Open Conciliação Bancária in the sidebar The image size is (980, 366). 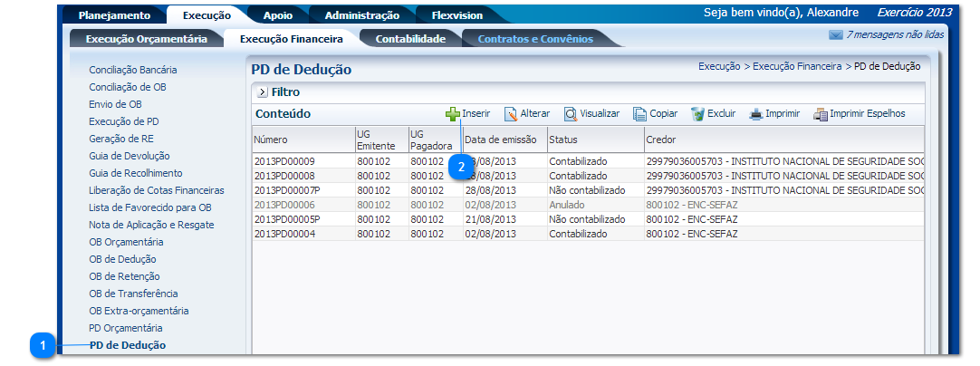[132, 70]
